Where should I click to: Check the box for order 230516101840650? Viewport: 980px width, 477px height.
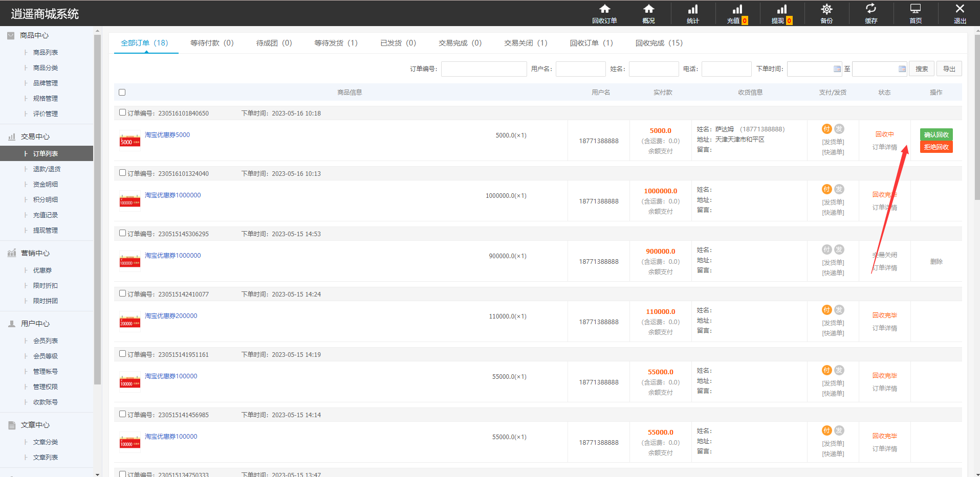tap(122, 112)
